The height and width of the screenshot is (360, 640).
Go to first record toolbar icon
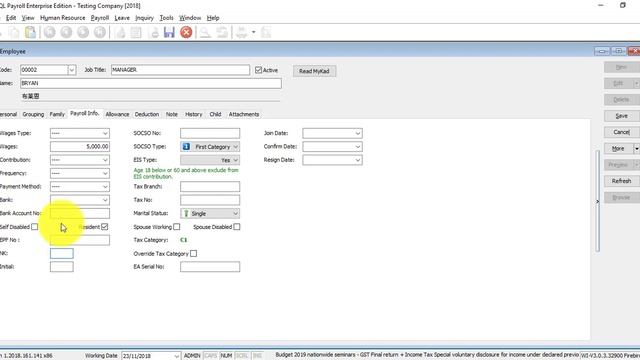click(x=50, y=33)
